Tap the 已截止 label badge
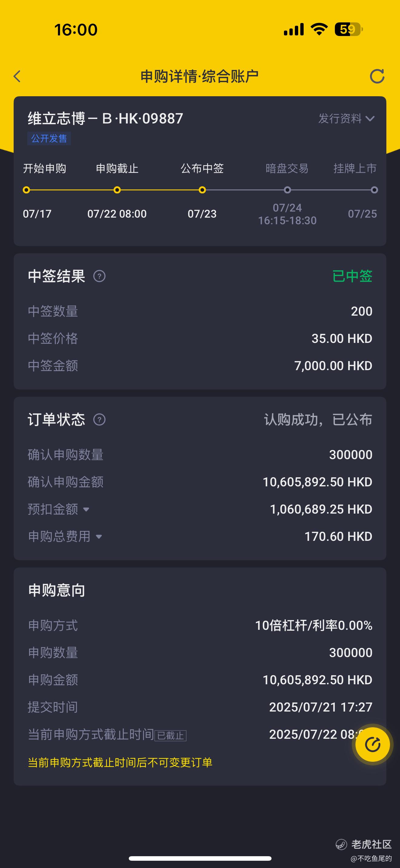Screen dimensions: 400x868 click(x=171, y=735)
